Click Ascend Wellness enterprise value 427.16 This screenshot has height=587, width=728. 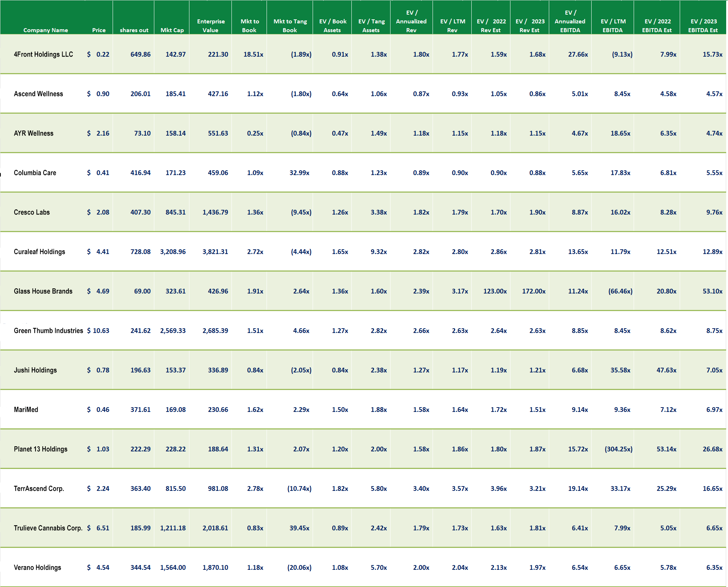tap(218, 94)
